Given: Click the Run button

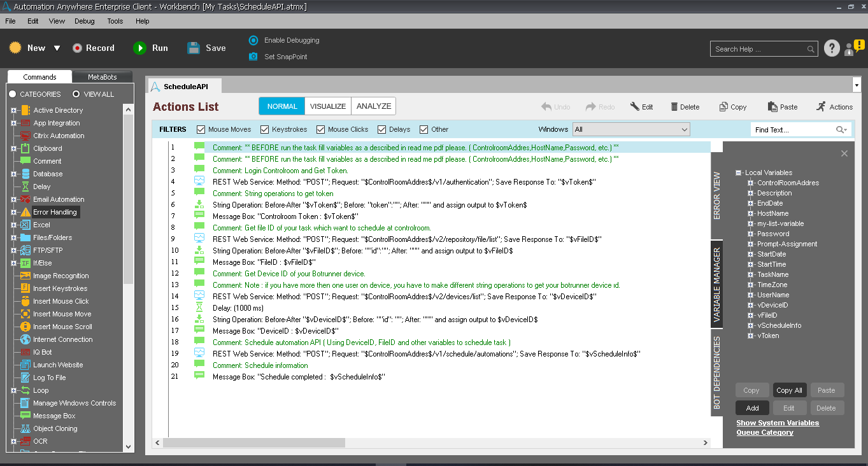Looking at the screenshot, I should click(x=151, y=48).
